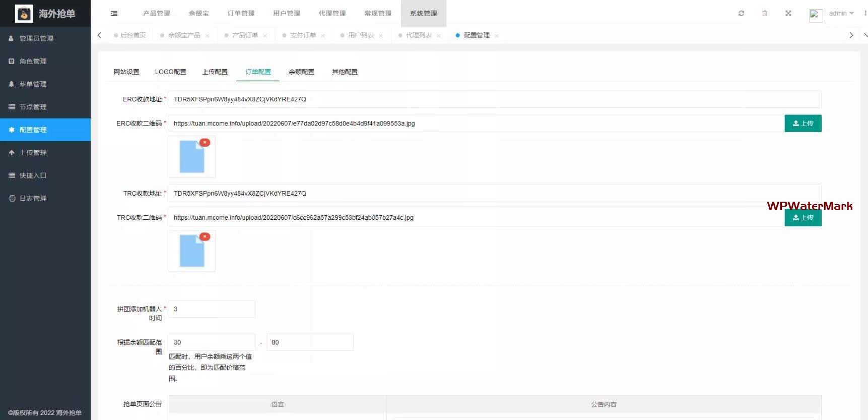Open the admin user dropdown

841,14
